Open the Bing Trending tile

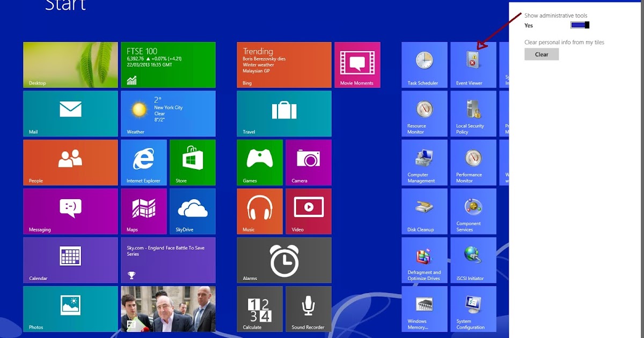click(284, 65)
